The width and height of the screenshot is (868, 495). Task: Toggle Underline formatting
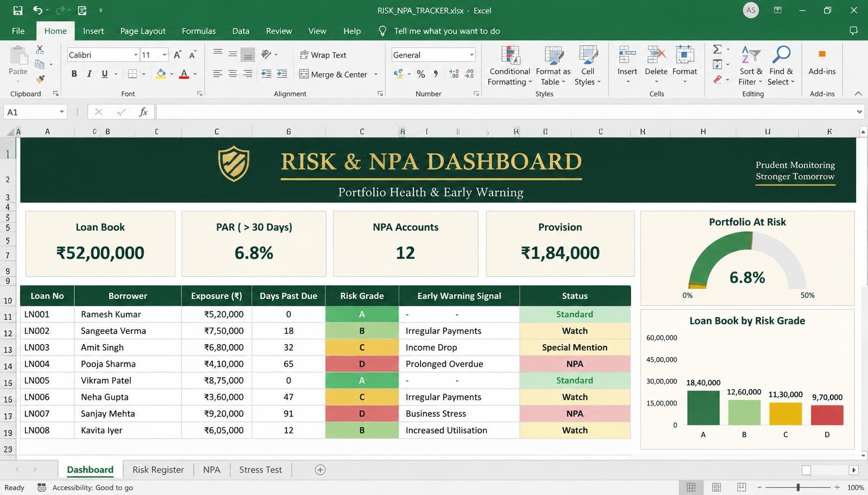pyautogui.click(x=105, y=74)
